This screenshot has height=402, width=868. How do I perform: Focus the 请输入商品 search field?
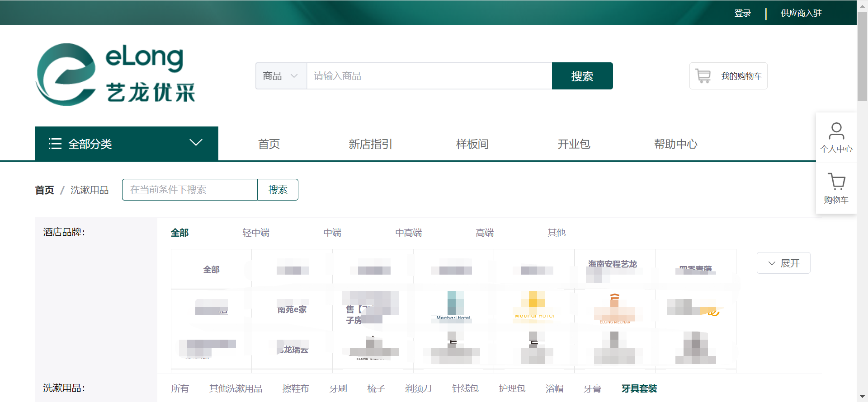(429, 76)
